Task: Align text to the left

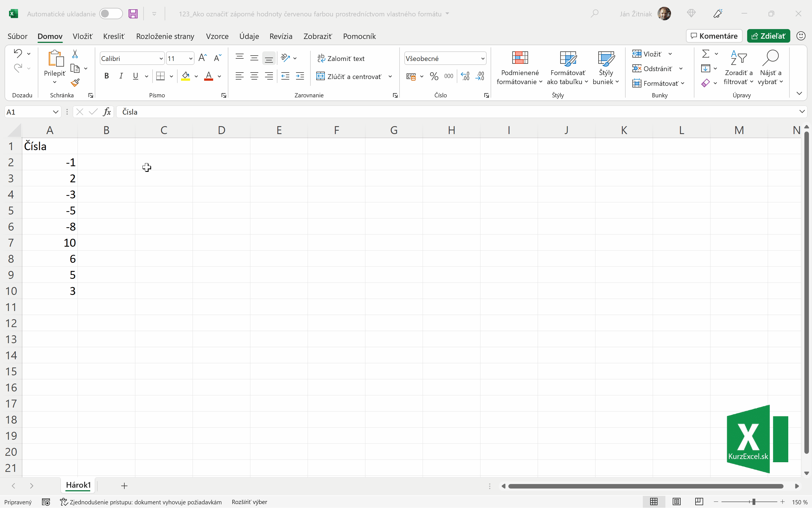Action: point(239,76)
